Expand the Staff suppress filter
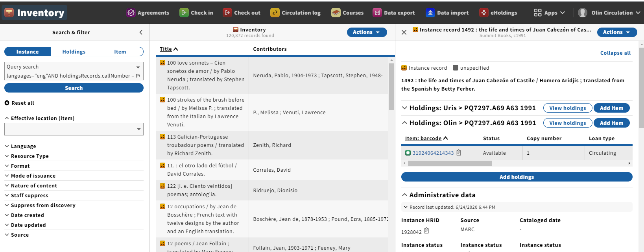The image size is (644, 252). tap(30, 195)
